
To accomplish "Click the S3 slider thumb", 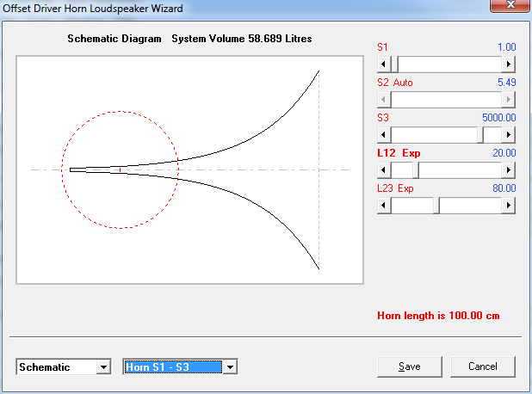I will (480, 134).
